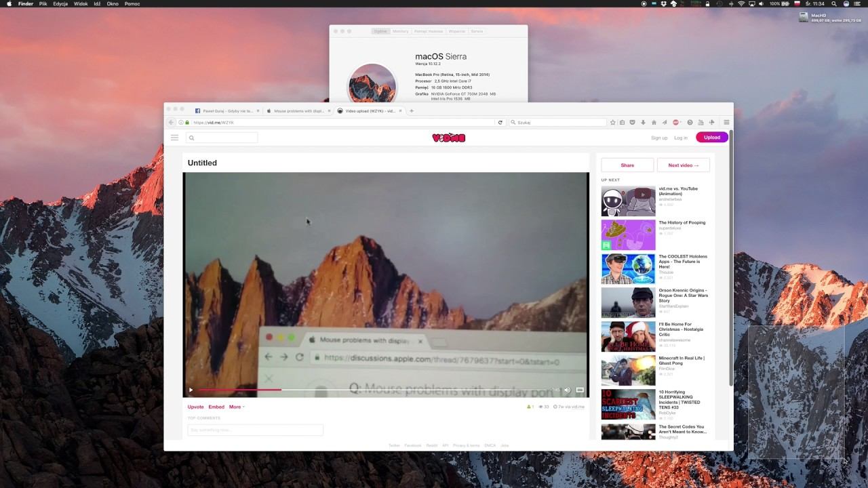This screenshot has width=868, height=488.
Task: Open the Apple menu
Action: pos(8,3)
